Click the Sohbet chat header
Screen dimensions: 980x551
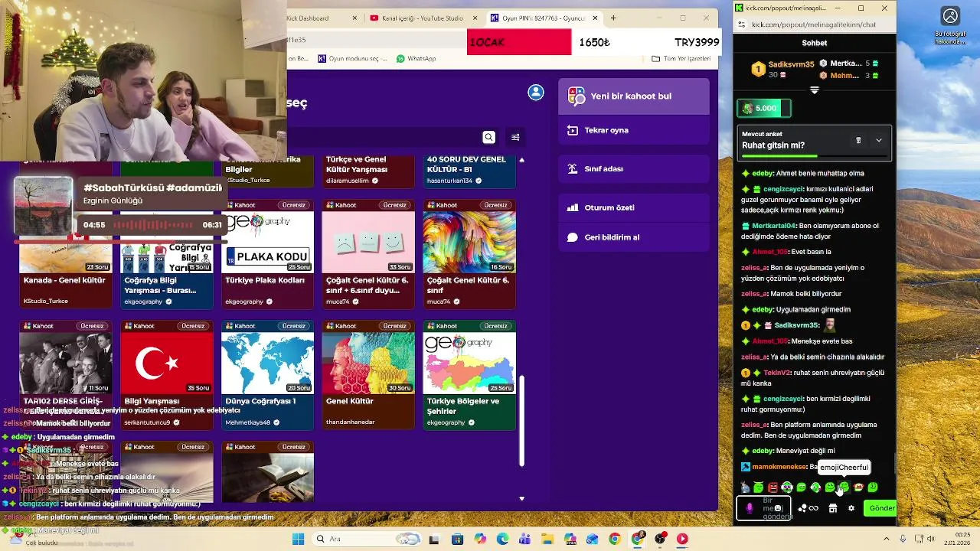(x=815, y=43)
